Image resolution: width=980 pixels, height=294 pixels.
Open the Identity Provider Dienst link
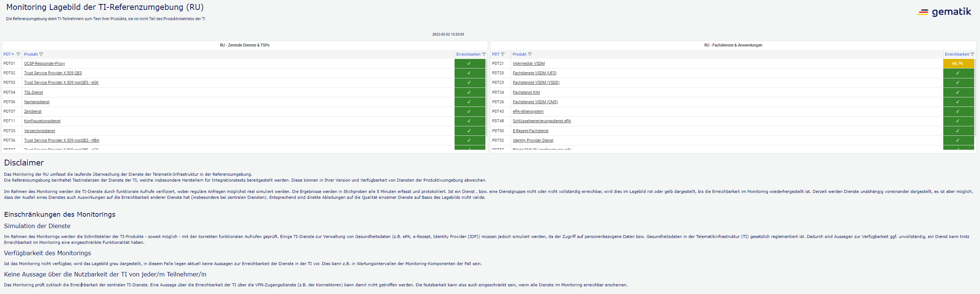533,140
